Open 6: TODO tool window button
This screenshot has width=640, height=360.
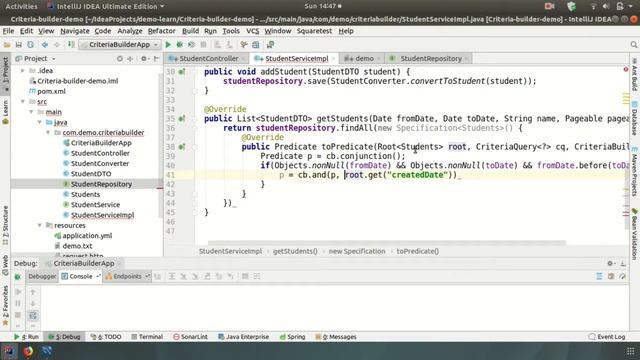[x=106, y=337]
